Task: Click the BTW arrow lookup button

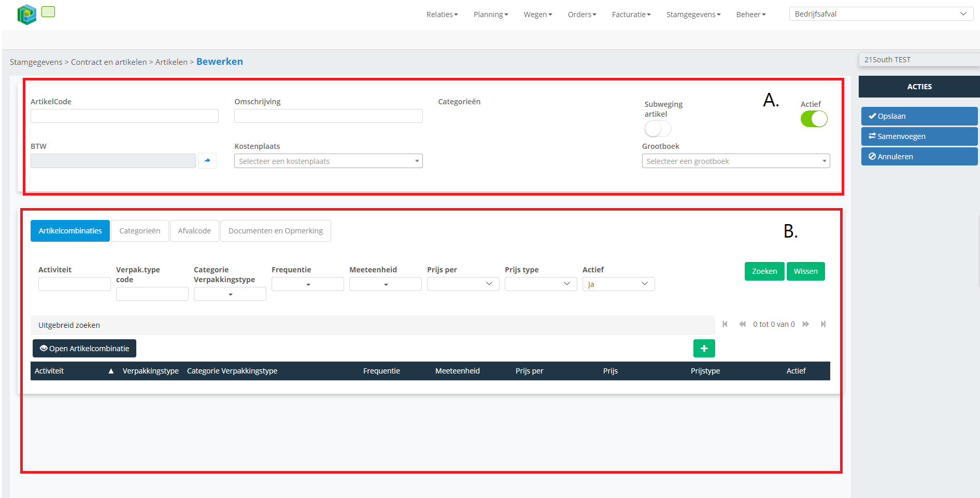Action: 207,161
